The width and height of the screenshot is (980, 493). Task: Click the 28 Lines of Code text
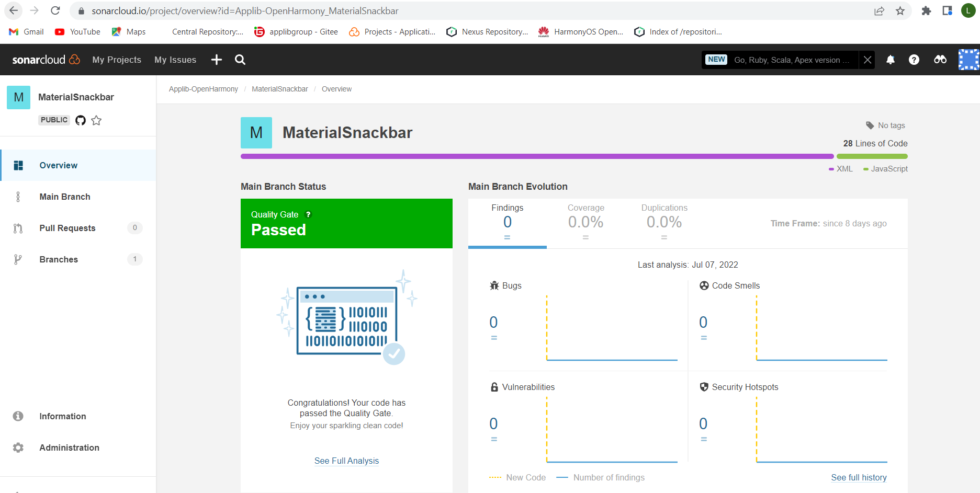[x=875, y=143]
